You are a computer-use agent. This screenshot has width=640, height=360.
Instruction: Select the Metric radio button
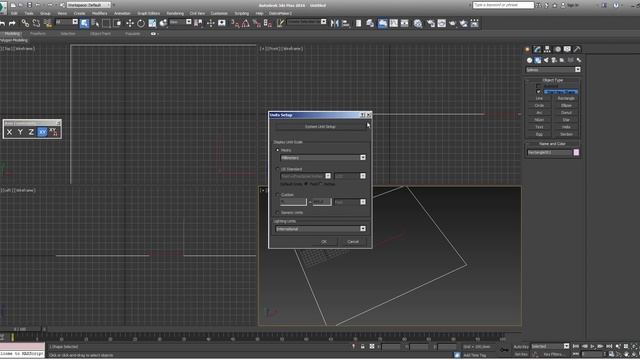[x=278, y=150]
